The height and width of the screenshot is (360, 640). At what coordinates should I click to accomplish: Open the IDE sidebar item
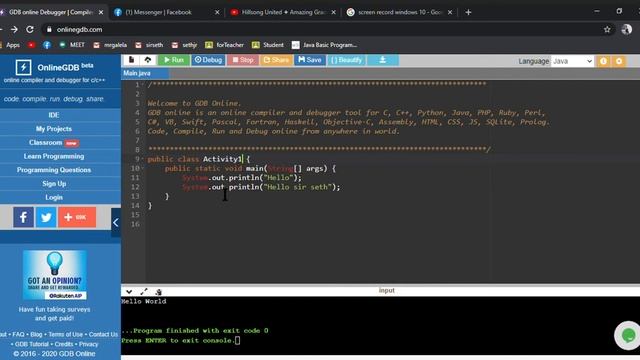coord(54,115)
